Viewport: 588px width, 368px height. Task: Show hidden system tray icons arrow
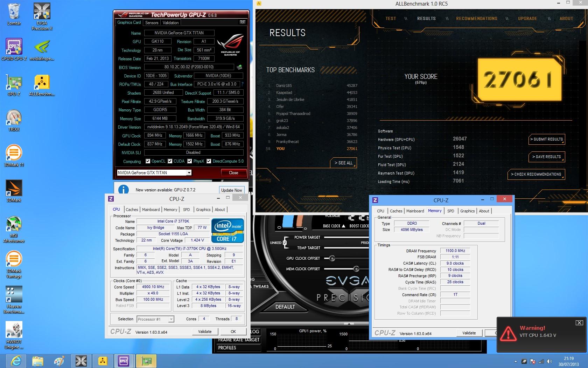point(516,361)
